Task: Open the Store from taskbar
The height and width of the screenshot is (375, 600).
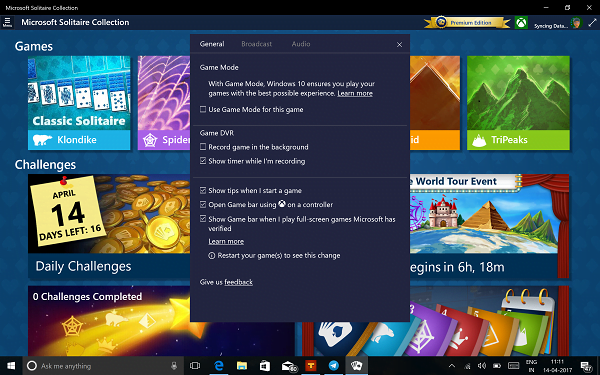Action: (x=265, y=366)
